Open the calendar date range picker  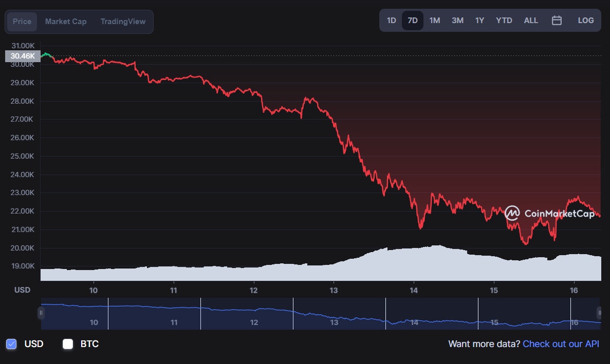[x=557, y=21]
